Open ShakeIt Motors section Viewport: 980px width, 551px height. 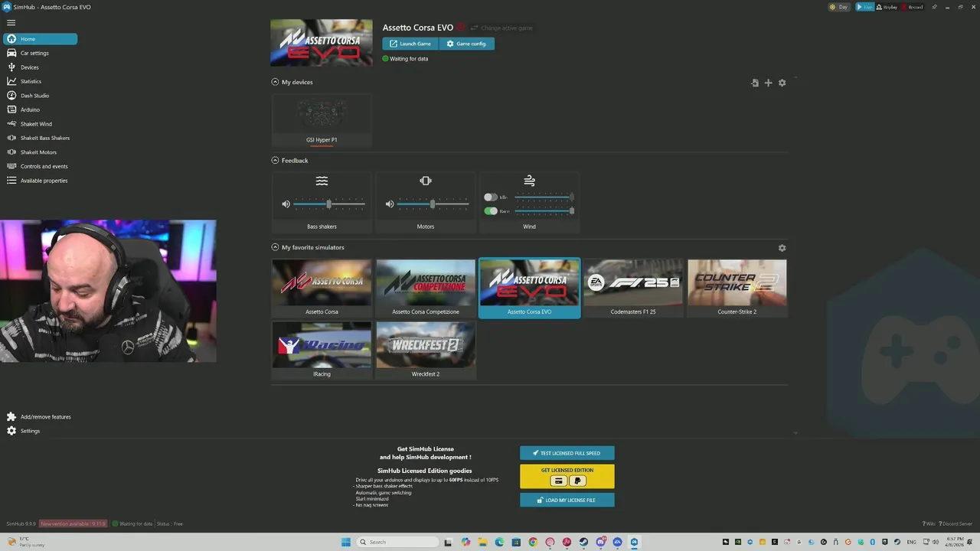[38, 152]
